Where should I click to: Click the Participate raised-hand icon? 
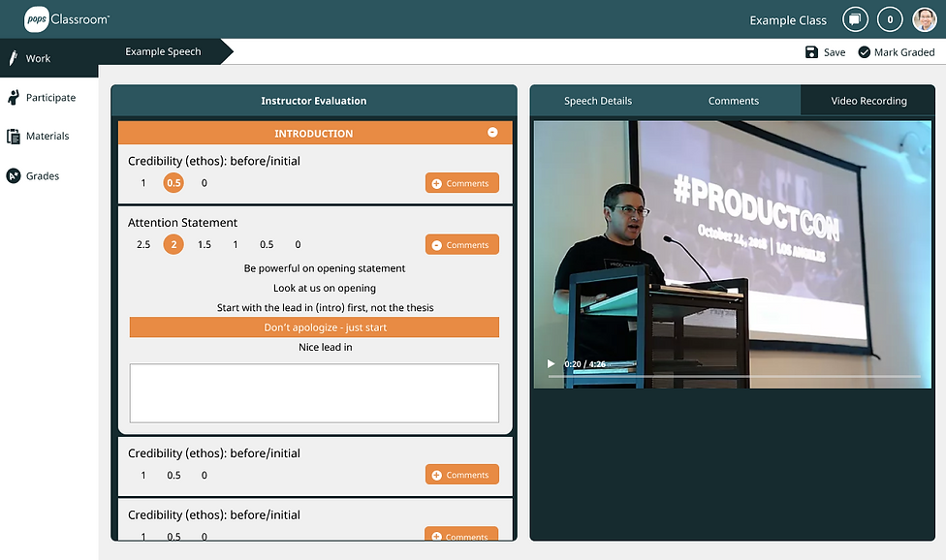coord(14,97)
